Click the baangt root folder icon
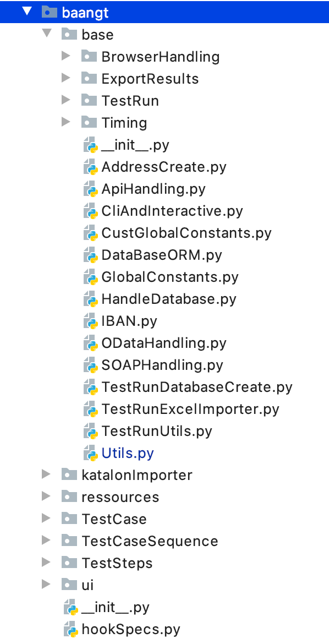Viewport: 329px width, 644px height. click(50, 12)
